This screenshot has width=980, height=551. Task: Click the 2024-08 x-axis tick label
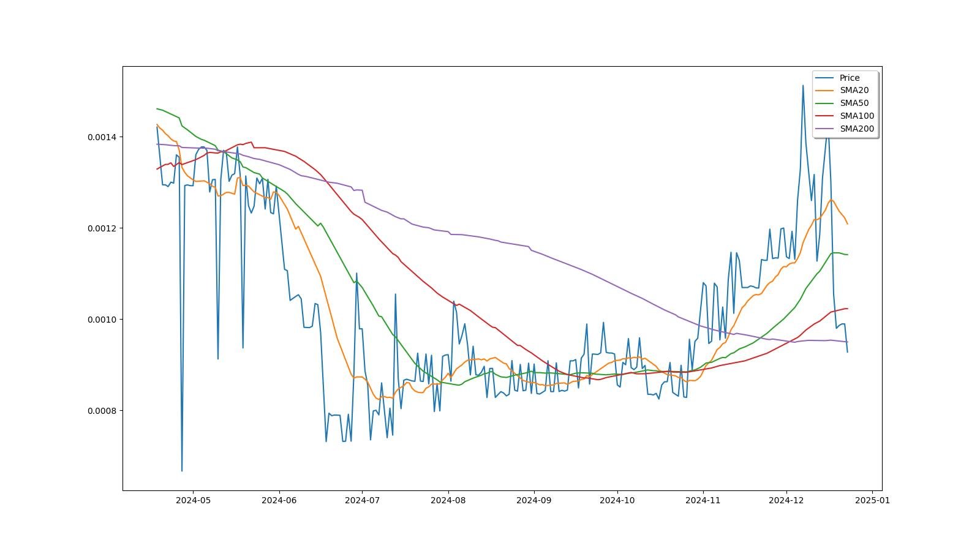click(448, 500)
